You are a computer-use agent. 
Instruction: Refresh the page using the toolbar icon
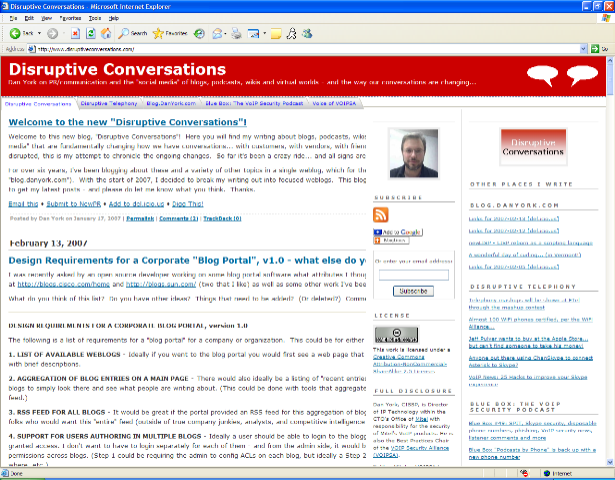[91, 33]
